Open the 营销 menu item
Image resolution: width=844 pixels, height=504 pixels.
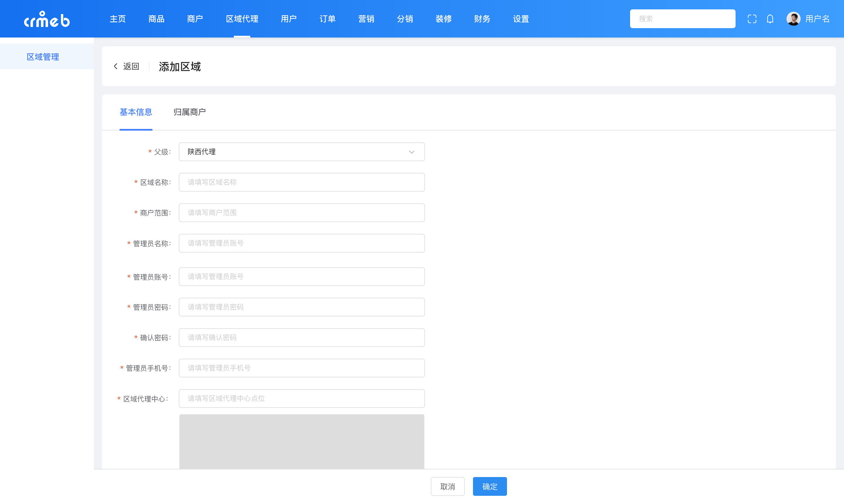[366, 19]
